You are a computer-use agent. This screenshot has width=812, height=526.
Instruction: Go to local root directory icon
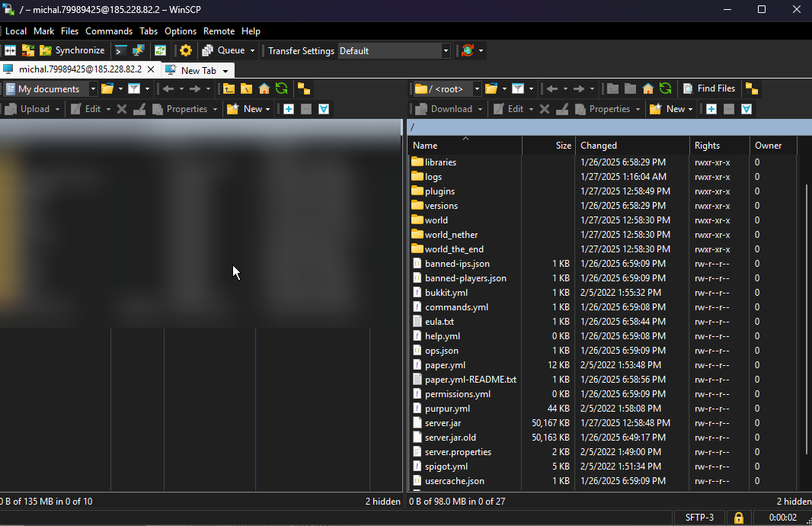(247, 88)
